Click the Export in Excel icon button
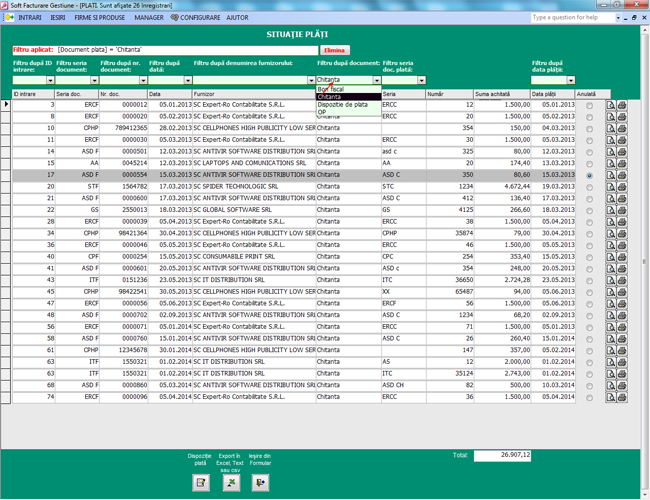Viewport: 650px width, 500px height. (231, 483)
